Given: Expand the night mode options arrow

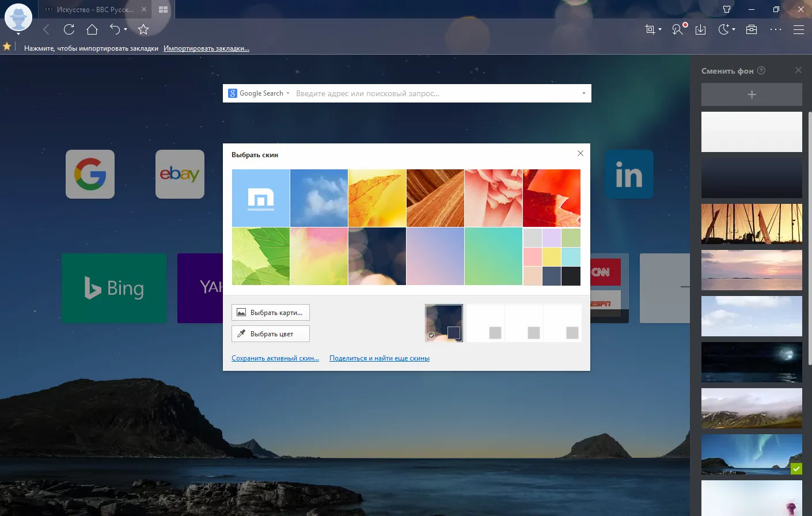Looking at the screenshot, I should (734, 29).
